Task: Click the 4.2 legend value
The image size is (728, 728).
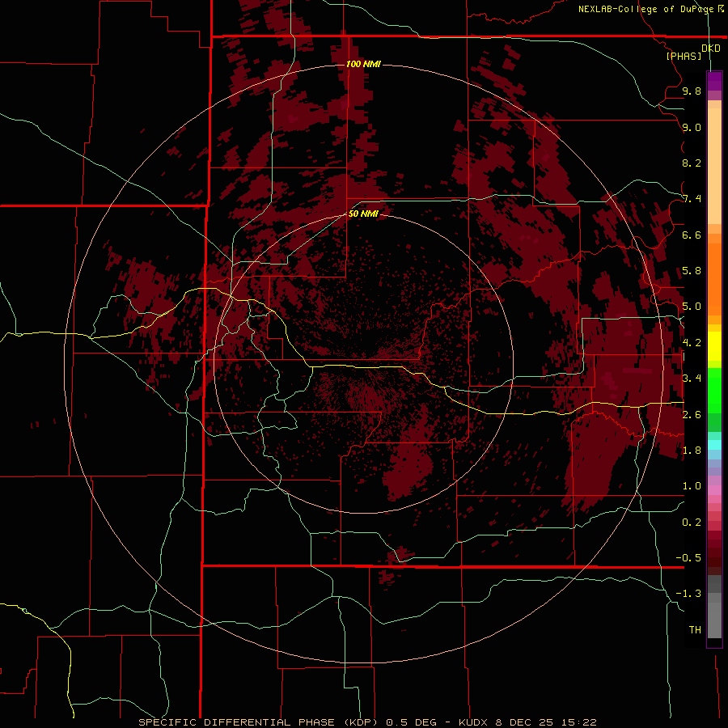Action: 692,343
